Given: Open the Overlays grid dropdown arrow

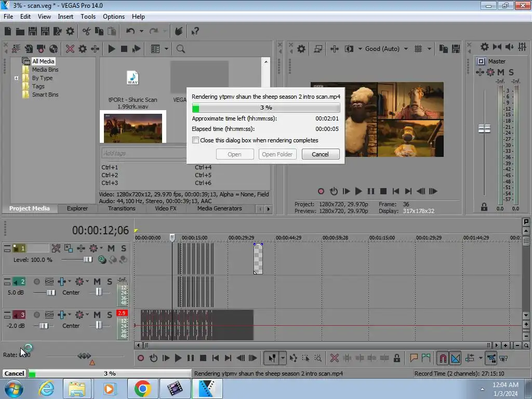Looking at the screenshot, I should (x=429, y=49).
